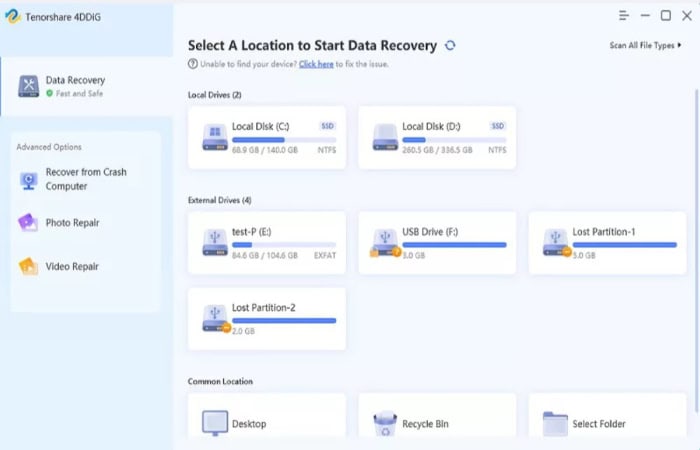Click the 'Fast and Safe' status text
700x450 pixels.
pos(79,93)
